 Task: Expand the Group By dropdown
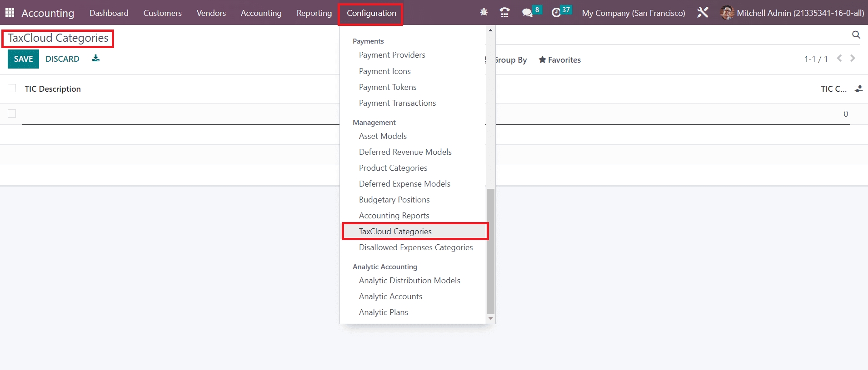pos(510,60)
